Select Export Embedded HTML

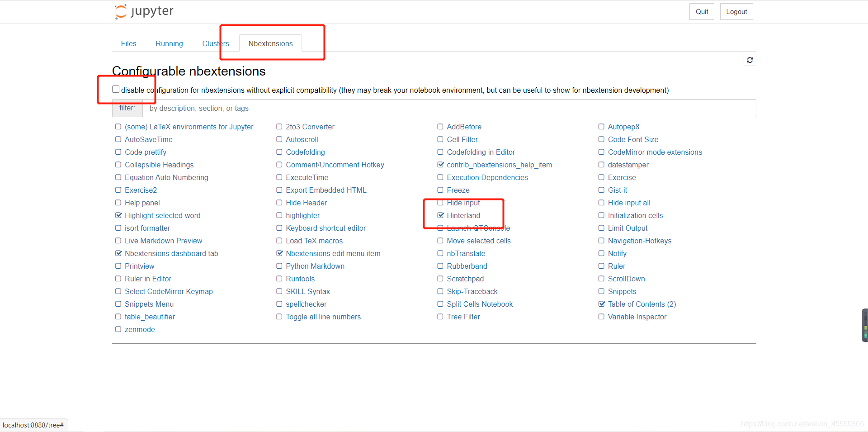click(x=326, y=190)
